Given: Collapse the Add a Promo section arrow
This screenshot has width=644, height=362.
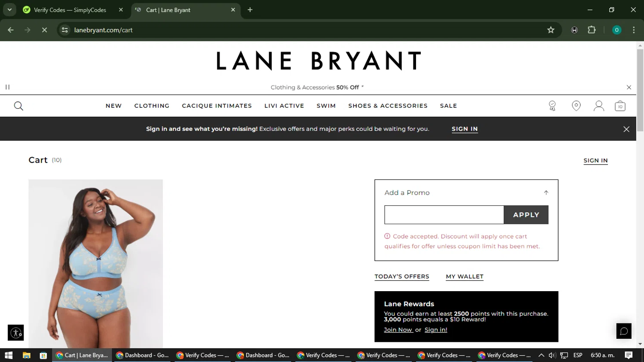Looking at the screenshot, I should click(546, 193).
